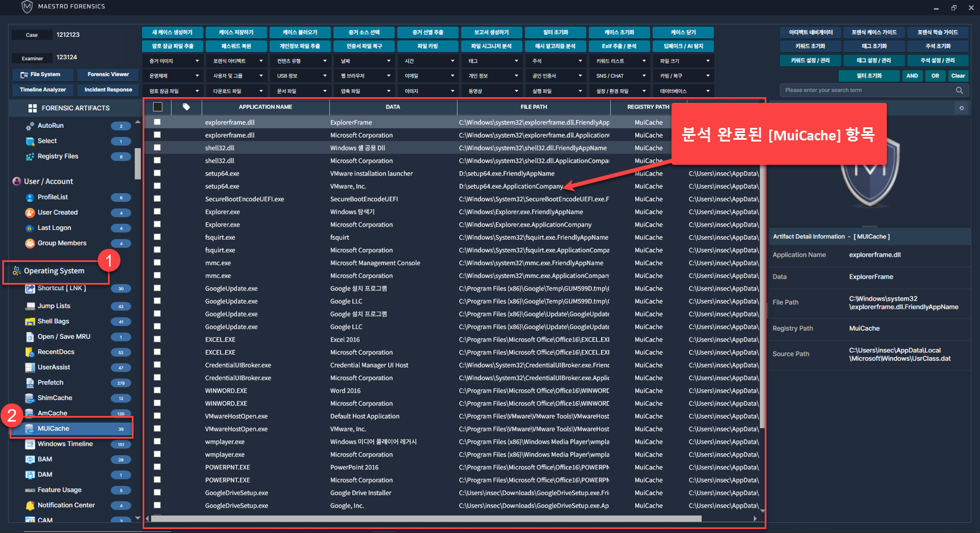Tick the checkbox for EXCEL.EXE Excel 2016 row
Screen dimensions: 980x533
coord(157,339)
